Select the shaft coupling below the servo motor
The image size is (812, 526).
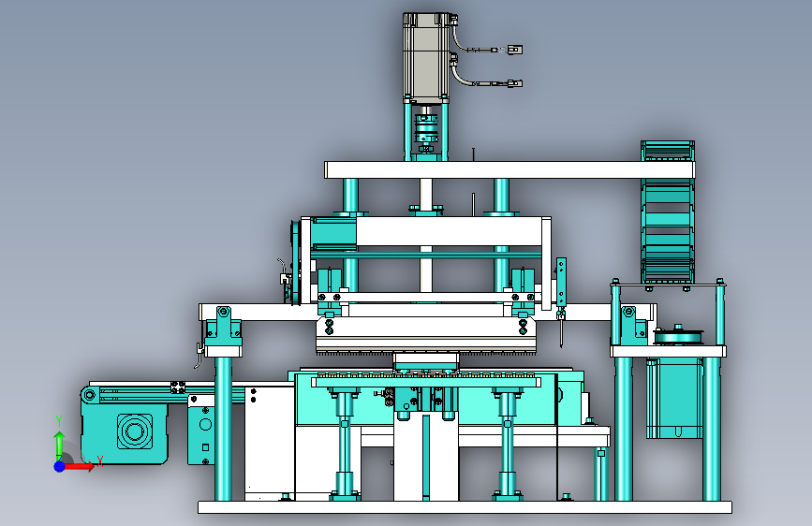pos(426,128)
